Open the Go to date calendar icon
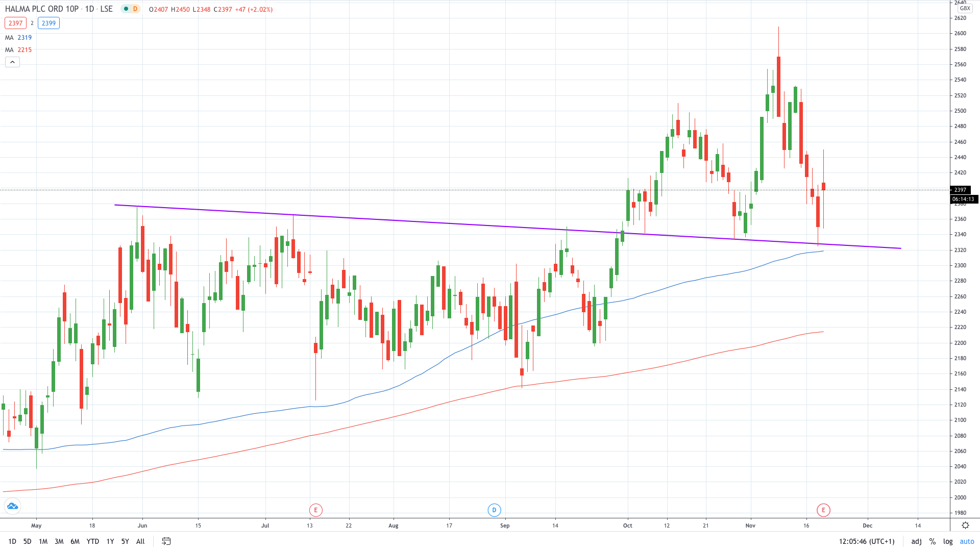 (x=166, y=541)
